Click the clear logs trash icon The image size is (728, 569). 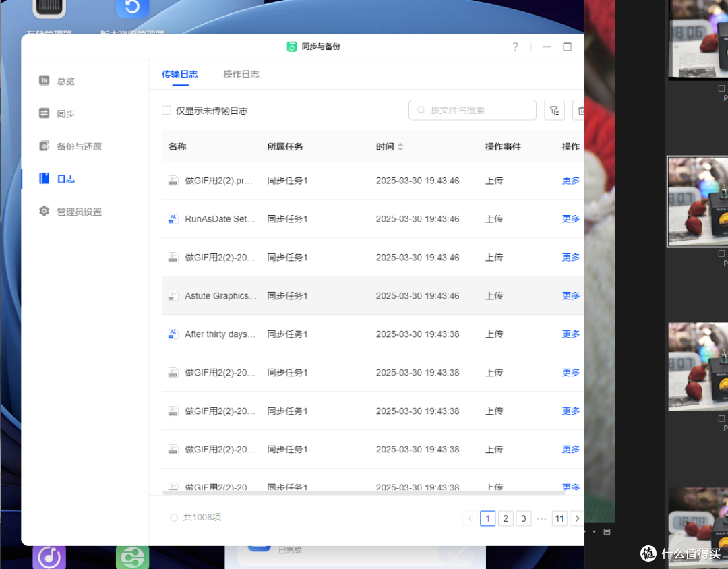[x=580, y=109]
